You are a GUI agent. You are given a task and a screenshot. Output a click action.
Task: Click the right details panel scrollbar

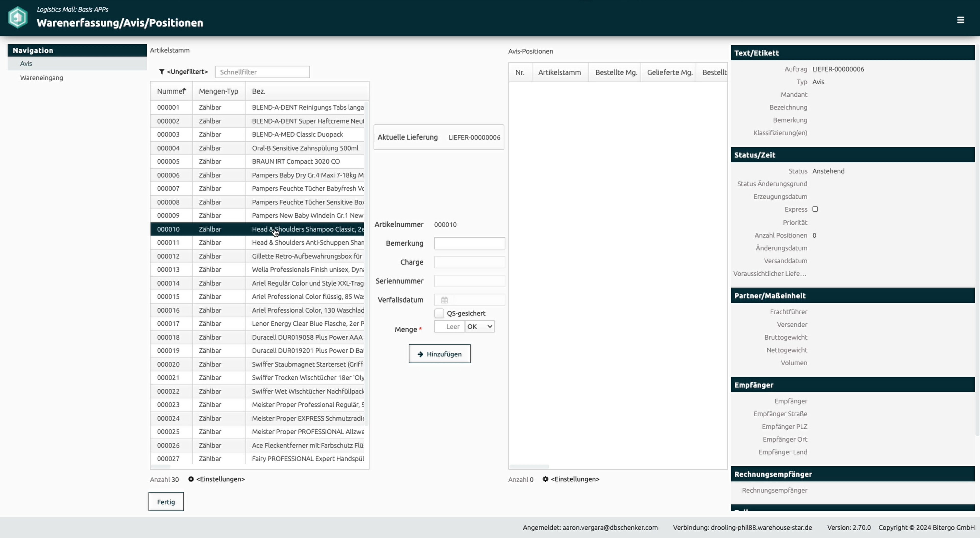click(x=977, y=240)
